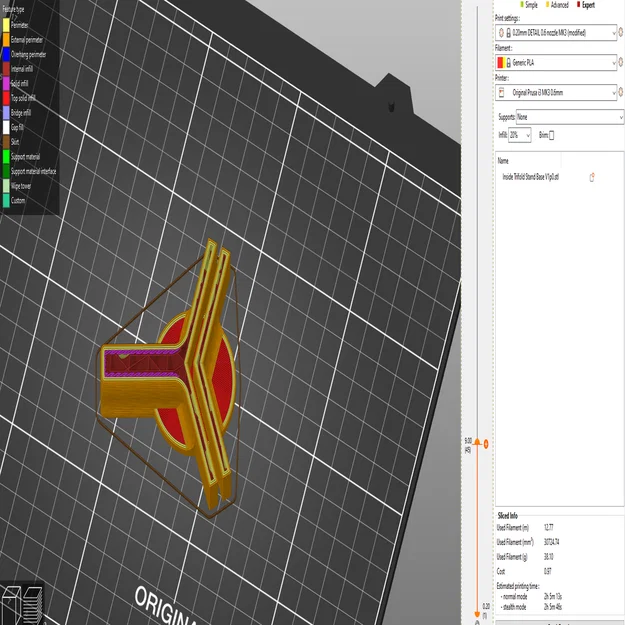Click the filament red-yellow color swatch

[x=501, y=63]
